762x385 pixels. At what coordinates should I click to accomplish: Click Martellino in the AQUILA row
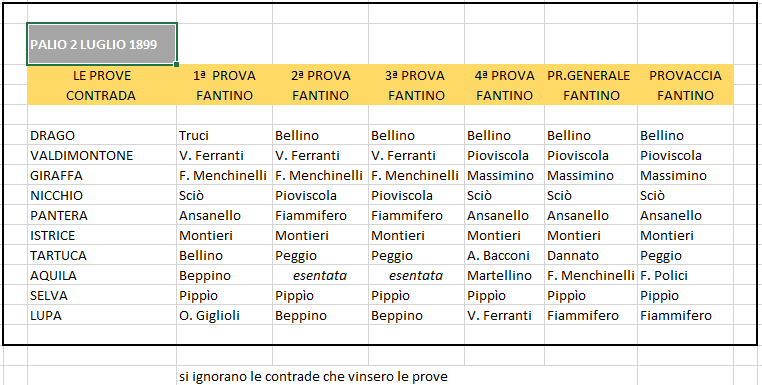pos(504,276)
